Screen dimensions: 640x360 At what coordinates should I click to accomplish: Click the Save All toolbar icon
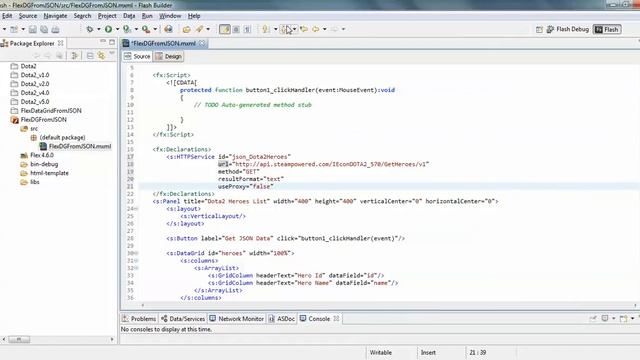[x=44, y=29]
